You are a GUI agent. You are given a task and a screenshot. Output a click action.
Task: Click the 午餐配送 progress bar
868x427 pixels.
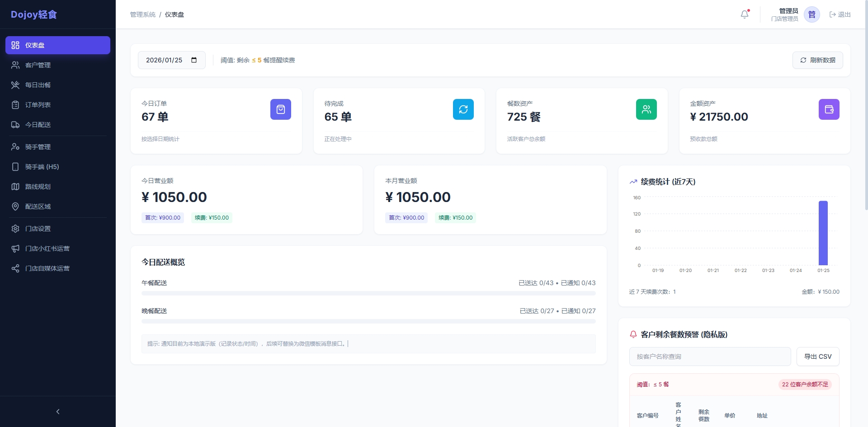368,293
